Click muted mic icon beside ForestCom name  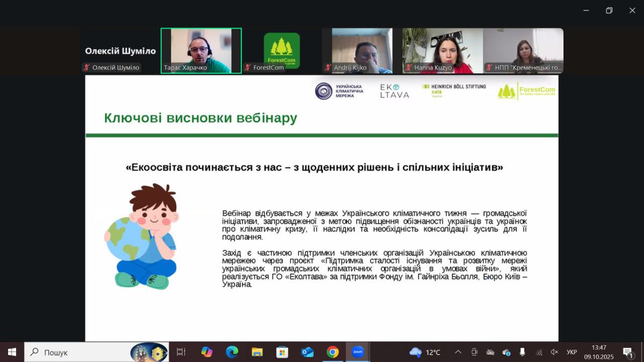click(x=247, y=68)
